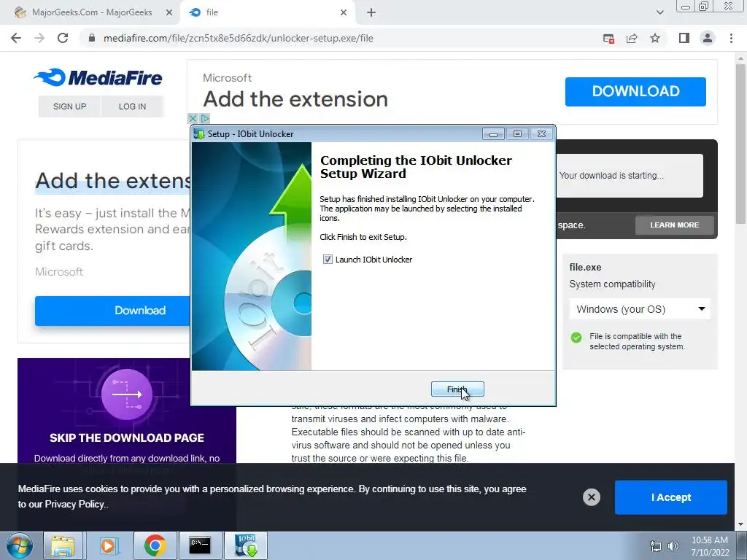The height and width of the screenshot is (560, 747).
Task: Go forward in the Chrome browser
Action: point(39,38)
